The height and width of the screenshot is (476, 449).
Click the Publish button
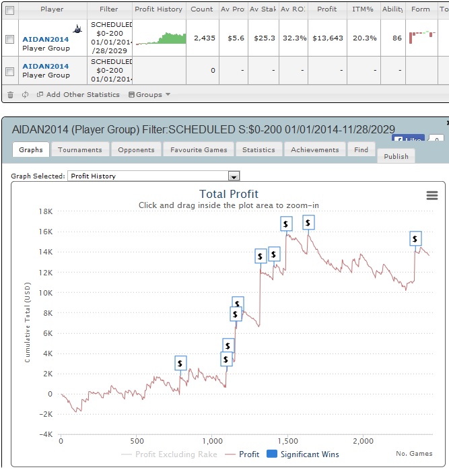pyautogui.click(x=396, y=156)
